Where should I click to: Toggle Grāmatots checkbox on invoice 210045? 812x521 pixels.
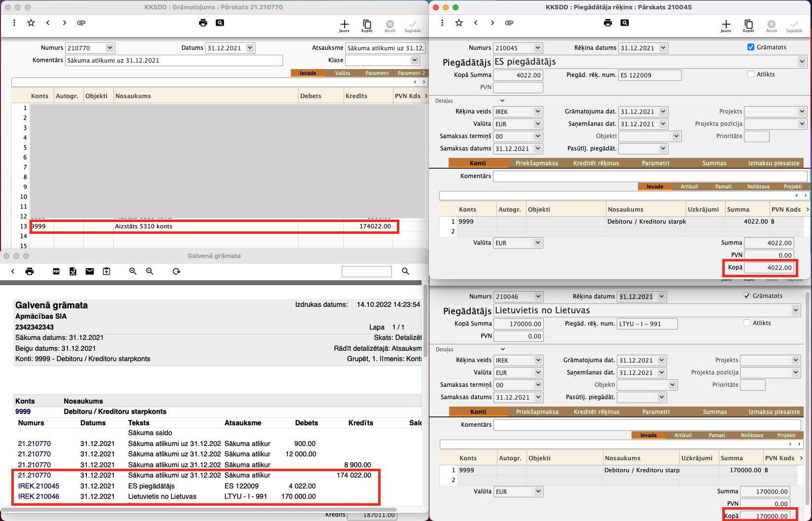coord(751,47)
